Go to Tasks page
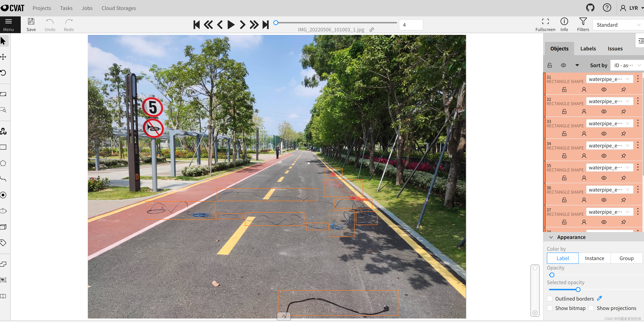 66,8
